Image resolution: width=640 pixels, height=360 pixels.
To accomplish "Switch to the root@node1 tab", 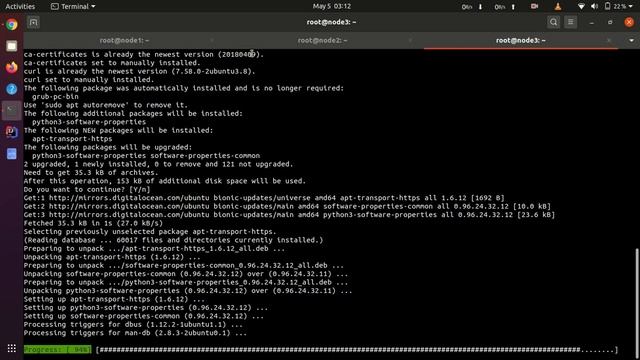I will pos(124,40).
